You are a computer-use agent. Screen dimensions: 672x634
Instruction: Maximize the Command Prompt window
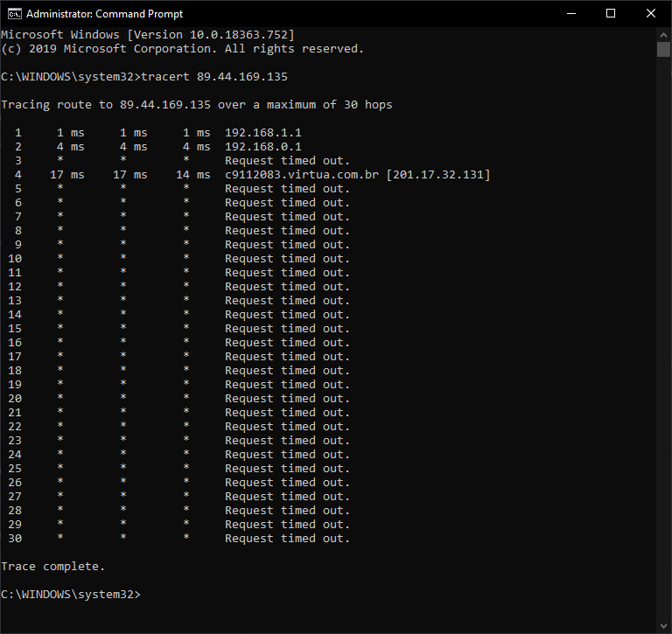(x=611, y=14)
